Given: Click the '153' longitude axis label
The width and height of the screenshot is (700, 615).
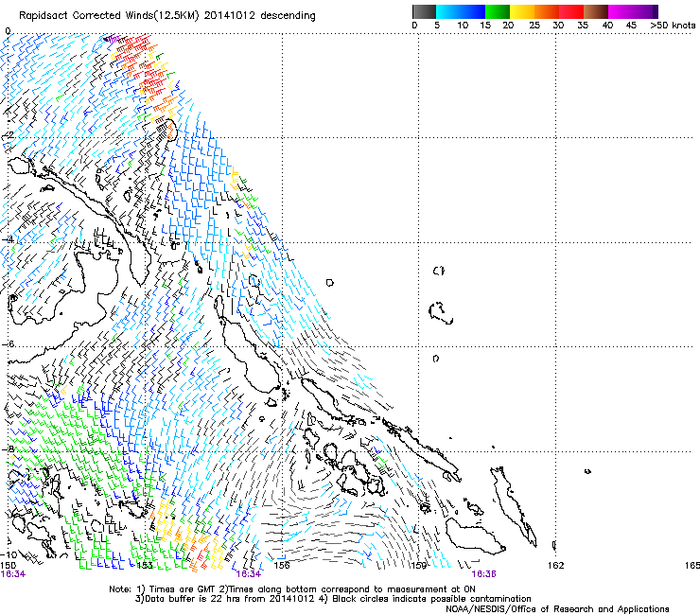Looking at the screenshot, I should pos(144,566).
